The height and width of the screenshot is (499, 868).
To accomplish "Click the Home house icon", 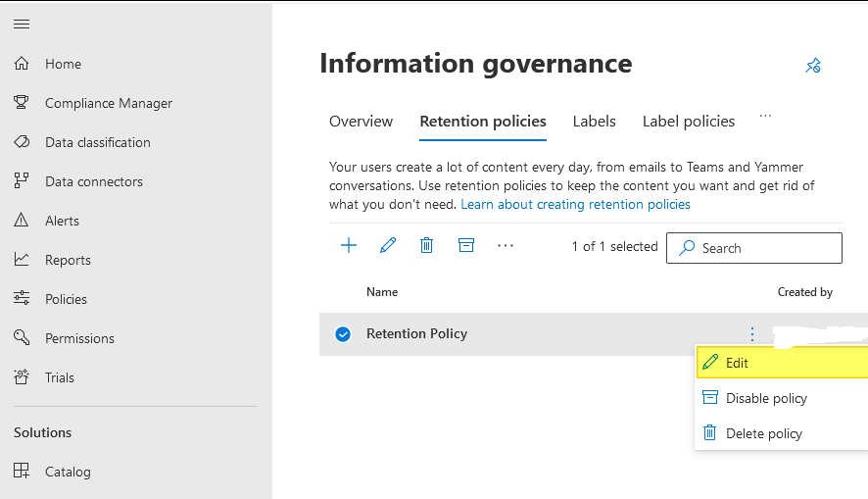I will pyautogui.click(x=22, y=64).
